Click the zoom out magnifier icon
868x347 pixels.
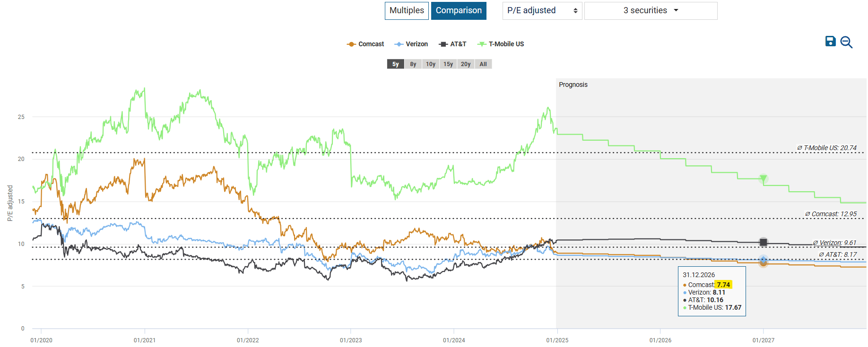click(846, 42)
